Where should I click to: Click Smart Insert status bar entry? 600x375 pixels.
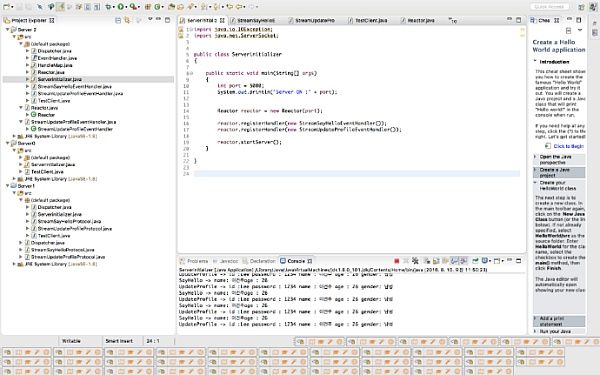[119, 341]
